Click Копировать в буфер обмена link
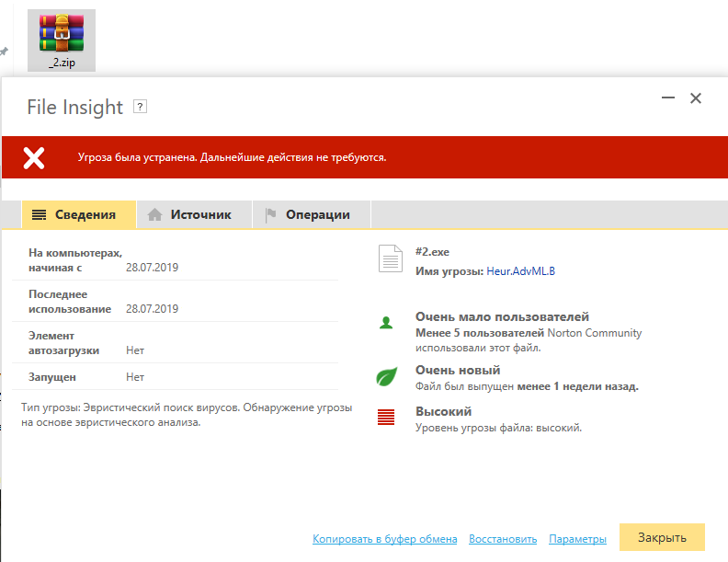 (385, 539)
